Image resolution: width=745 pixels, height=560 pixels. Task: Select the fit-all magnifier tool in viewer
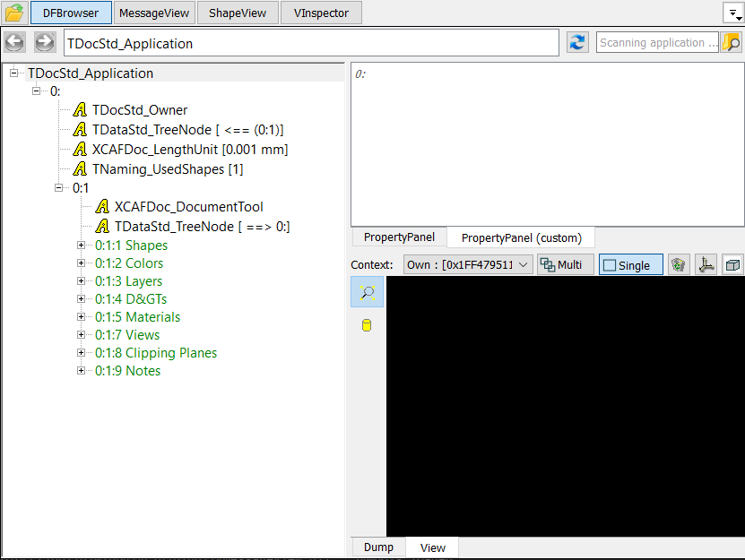point(367,292)
